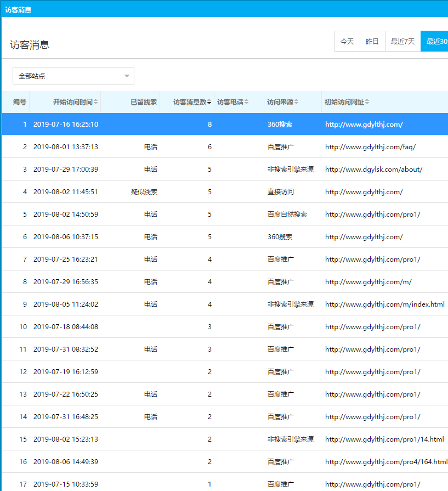
Task: Click the 已留线索 column header
Action: (143, 102)
